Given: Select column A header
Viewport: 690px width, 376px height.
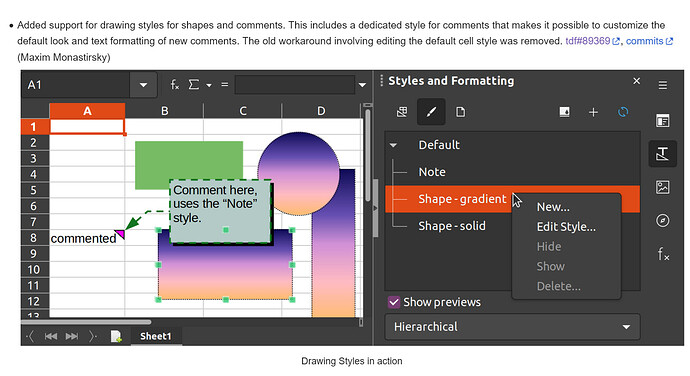Looking at the screenshot, I should (x=87, y=111).
